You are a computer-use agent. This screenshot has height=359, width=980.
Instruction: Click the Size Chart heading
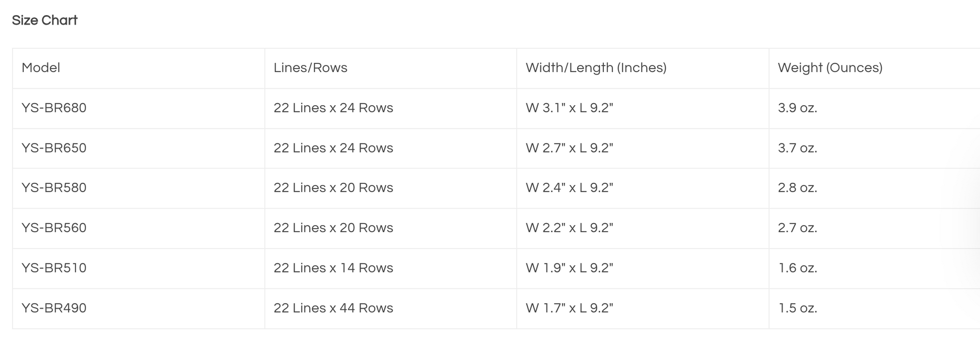tap(45, 20)
